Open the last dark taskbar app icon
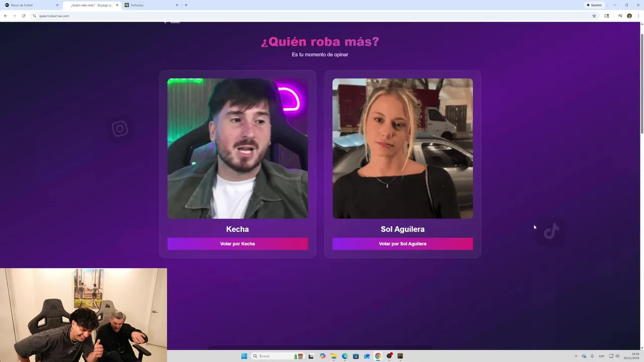 coord(400,356)
